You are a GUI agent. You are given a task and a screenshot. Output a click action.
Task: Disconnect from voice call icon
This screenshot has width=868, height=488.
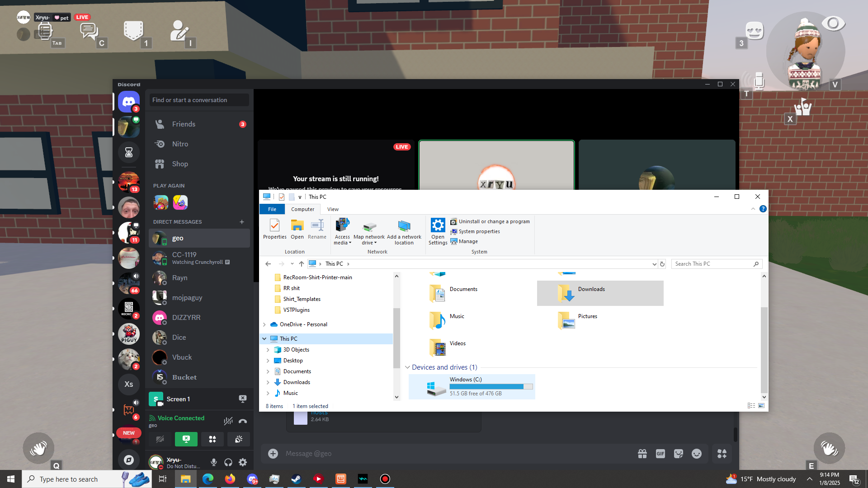click(x=243, y=421)
